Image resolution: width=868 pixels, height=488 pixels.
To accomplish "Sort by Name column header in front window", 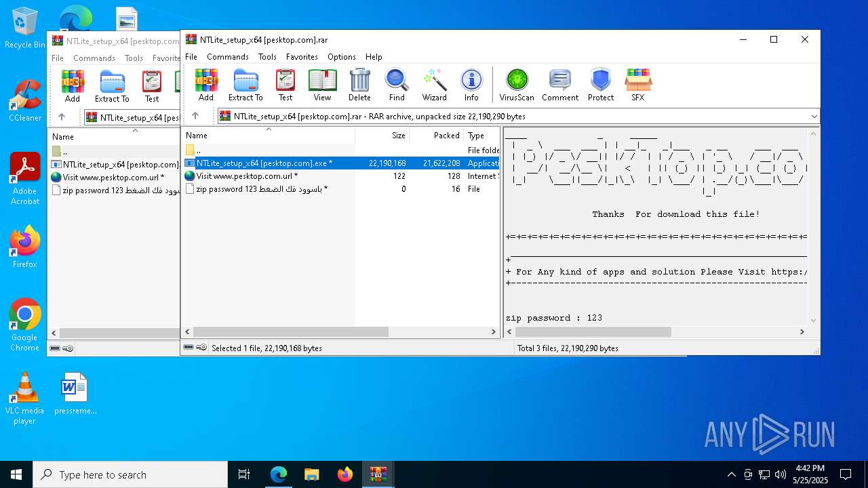I will pyautogui.click(x=268, y=135).
